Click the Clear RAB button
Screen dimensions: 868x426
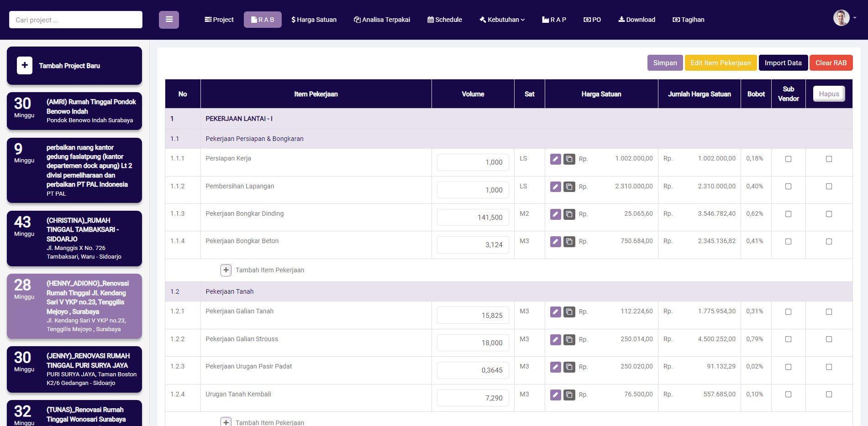(831, 63)
